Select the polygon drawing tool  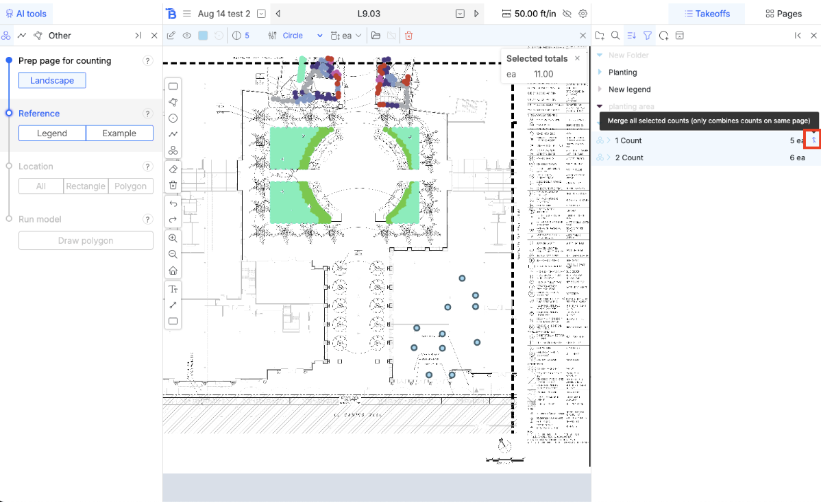pyautogui.click(x=173, y=102)
